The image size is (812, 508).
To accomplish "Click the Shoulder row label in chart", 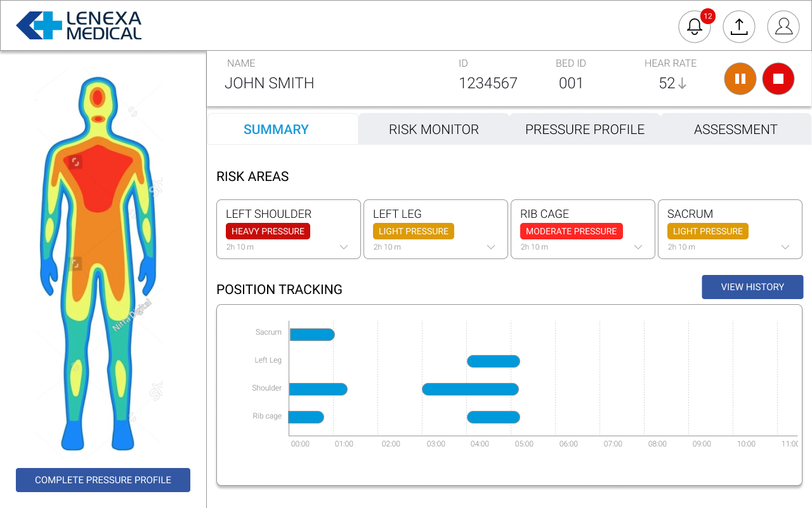I will pos(266,388).
